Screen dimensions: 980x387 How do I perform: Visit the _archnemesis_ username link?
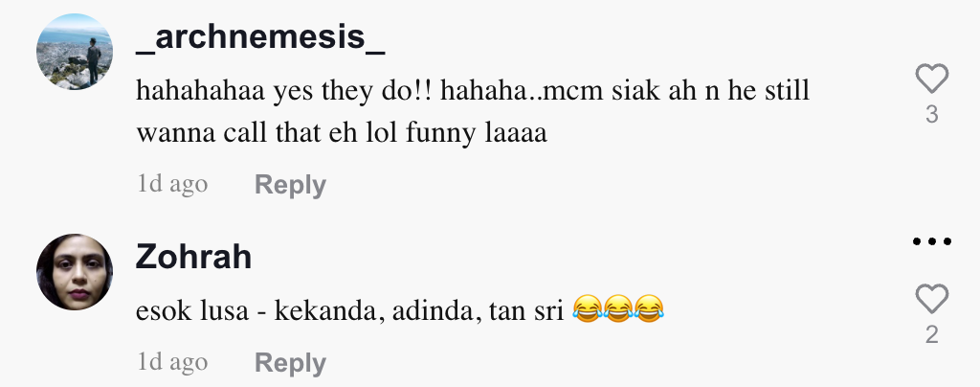coord(260,37)
